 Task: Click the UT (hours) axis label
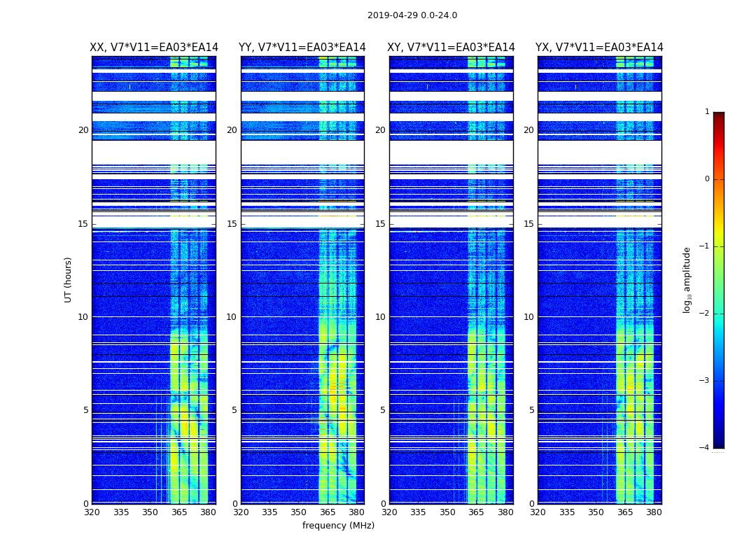click(x=68, y=280)
